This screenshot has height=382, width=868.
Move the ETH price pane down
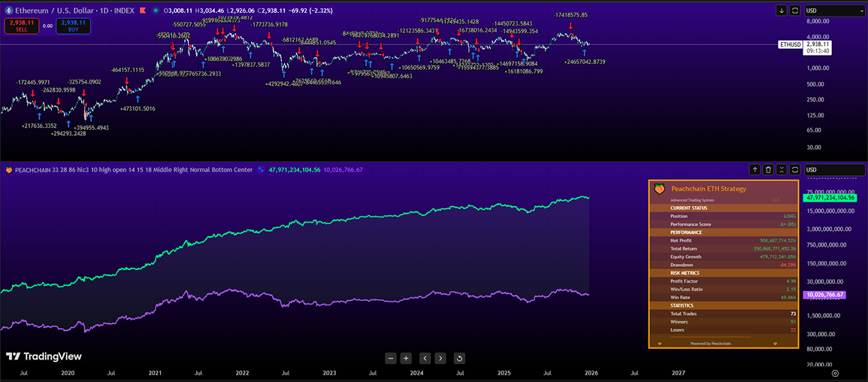point(782,11)
